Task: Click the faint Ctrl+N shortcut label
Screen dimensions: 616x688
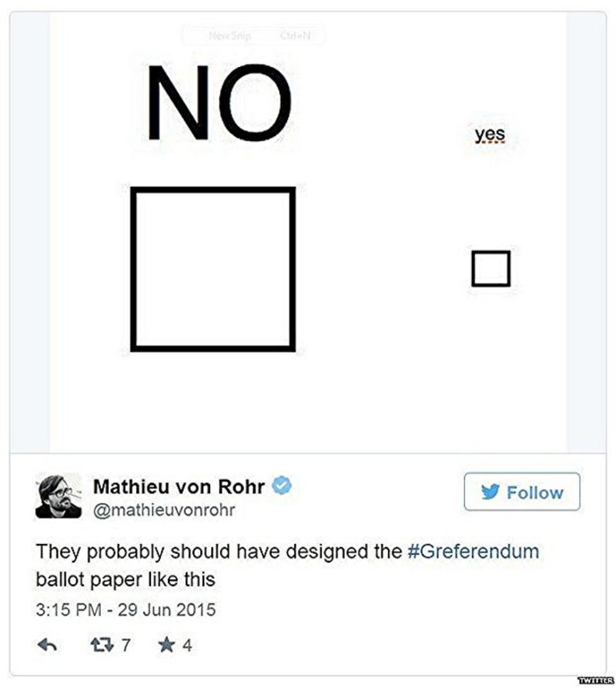Action: pyautogui.click(x=296, y=35)
